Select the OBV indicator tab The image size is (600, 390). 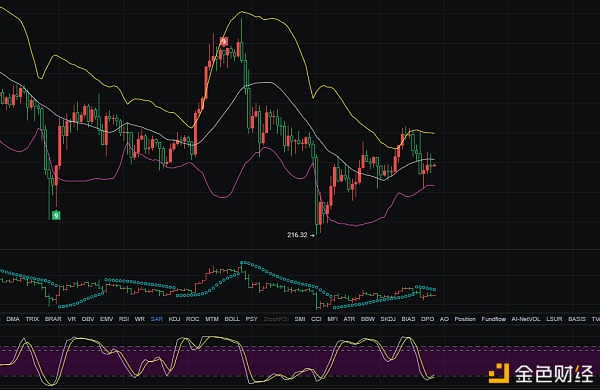tap(88, 319)
